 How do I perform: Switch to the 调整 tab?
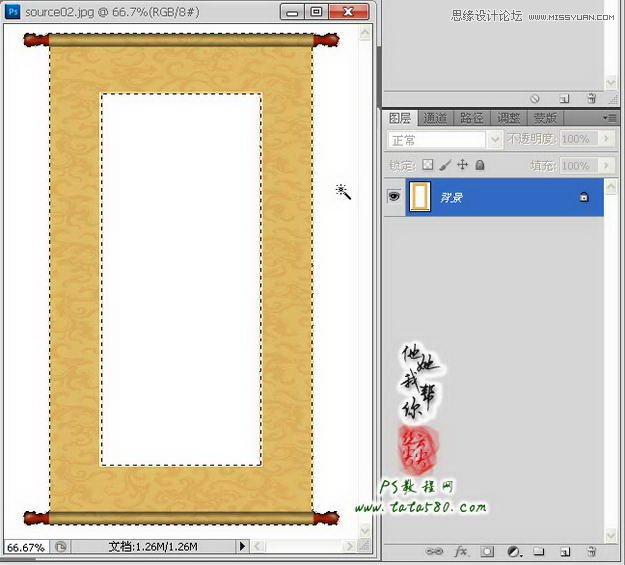tap(508, 118)
